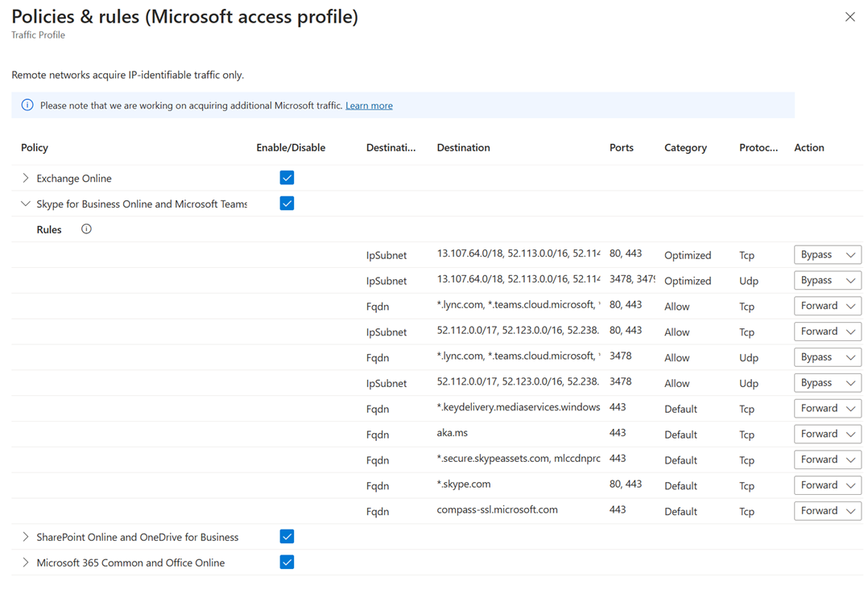
Task: Open the Forward dropdown for the keydelivery.mediaservices rule
Action: pyautogui.click(x=827, y=408)
